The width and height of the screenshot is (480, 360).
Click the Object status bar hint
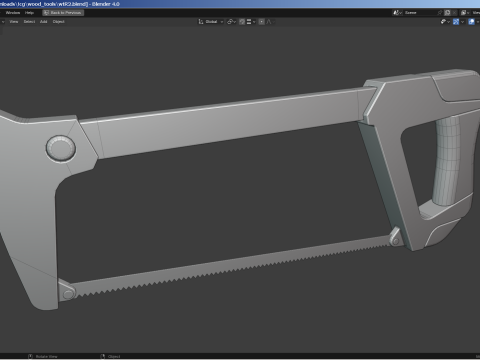(x=110, y=356)
